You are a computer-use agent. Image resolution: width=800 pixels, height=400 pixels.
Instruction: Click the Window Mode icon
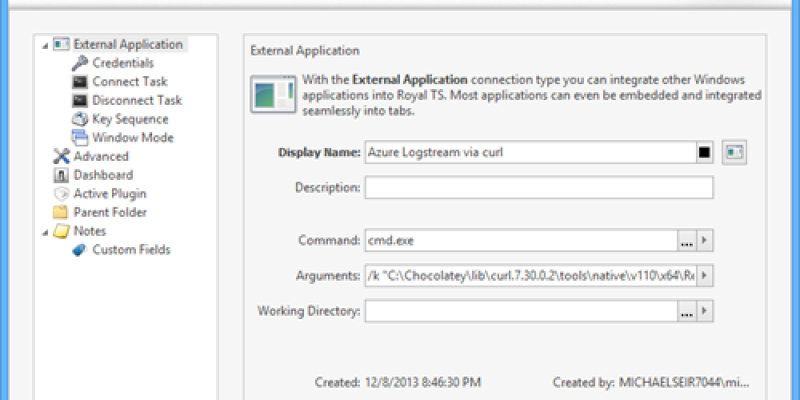click(79, 138)
